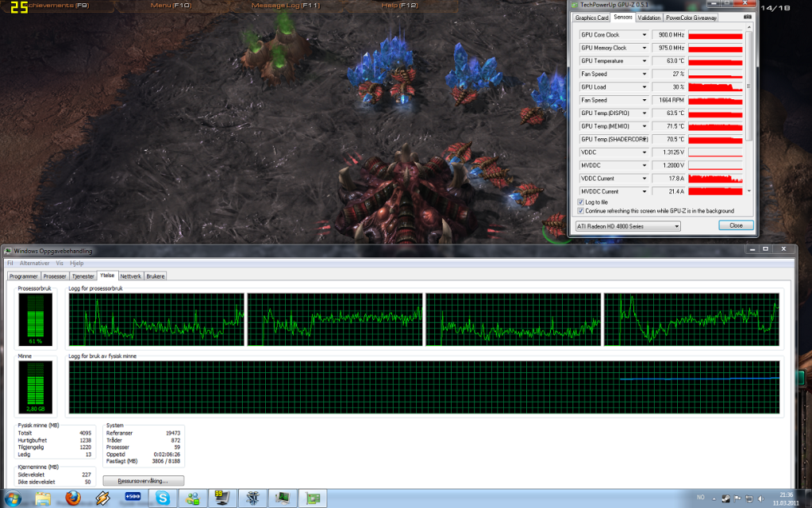The width and height of the screenshot is (812, 508).
Task: Show hidden system tray icons
Action: click(x=714, y=498)
